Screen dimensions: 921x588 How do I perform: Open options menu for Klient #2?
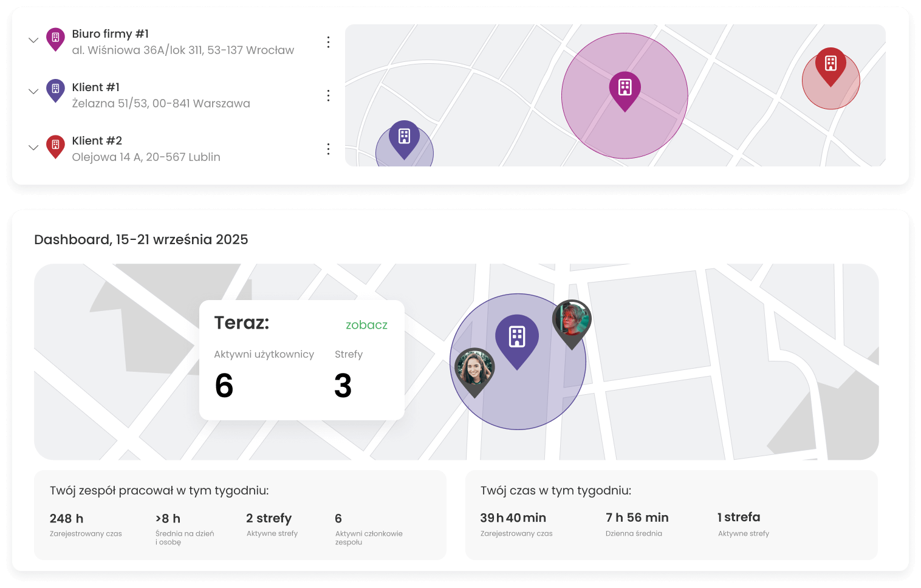[328, 149]
